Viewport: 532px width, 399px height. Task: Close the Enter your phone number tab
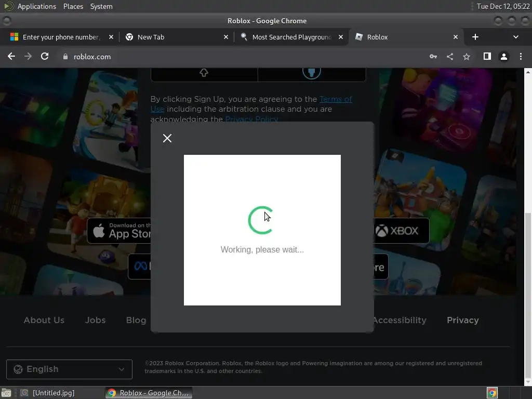pyautogui.click(x=111, y=37)
